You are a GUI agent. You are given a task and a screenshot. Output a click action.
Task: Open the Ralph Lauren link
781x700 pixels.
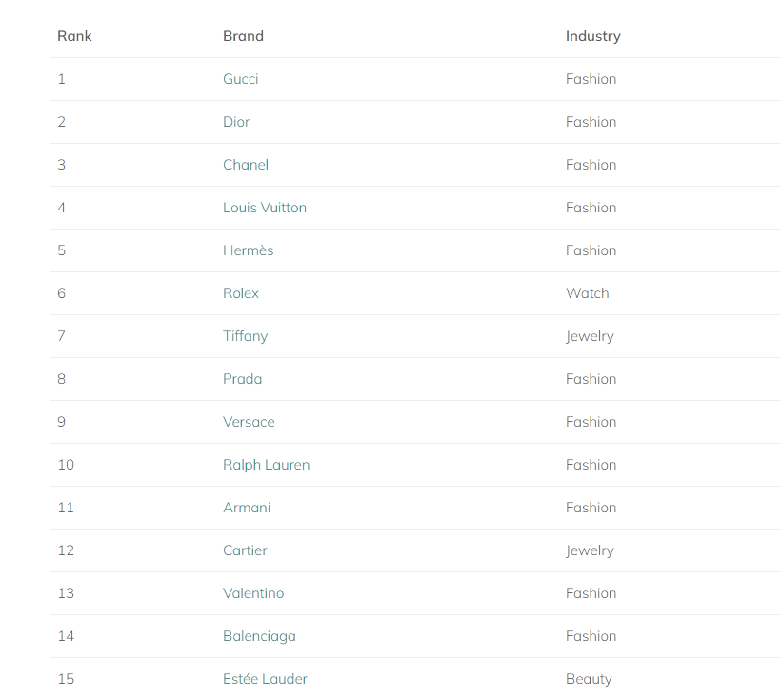266,465
